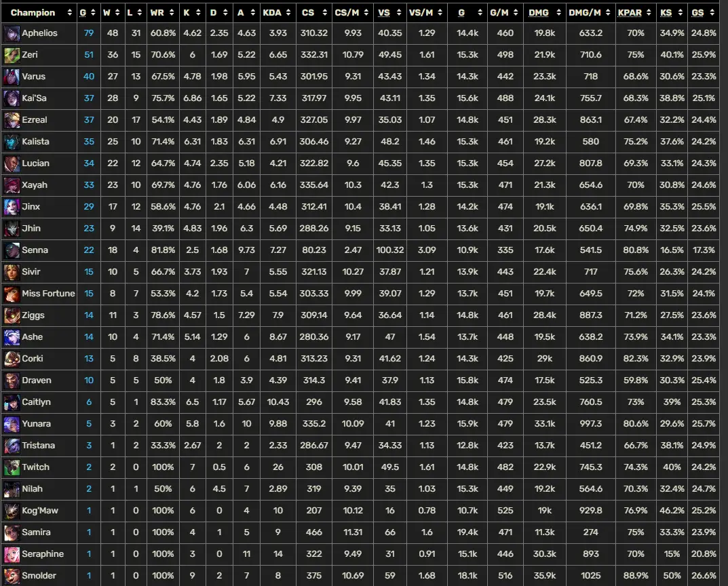Viewport: 728px width, 586px height.
Task: Click the Caitlyn name in table
Action: point(37,402)
